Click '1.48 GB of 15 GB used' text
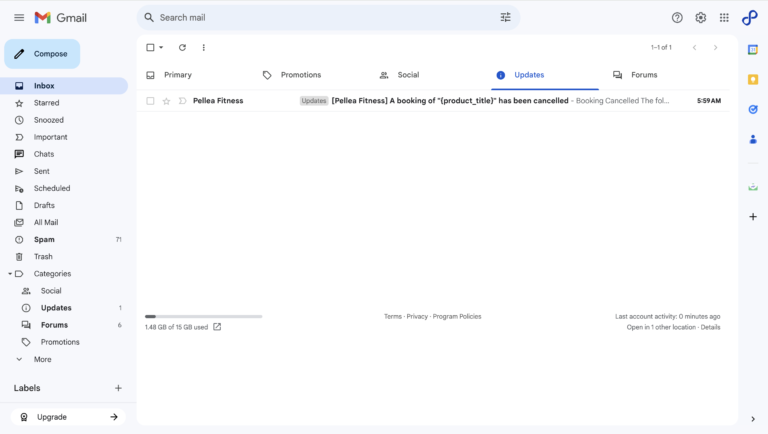This screenshot has width=768, height=434. [176, 327]
